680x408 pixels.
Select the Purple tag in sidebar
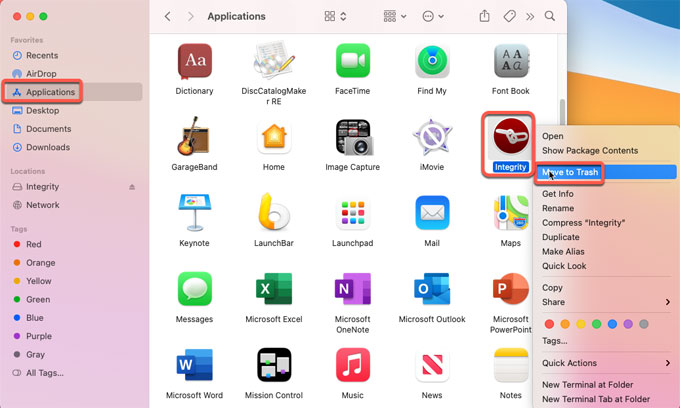[39, 336]
